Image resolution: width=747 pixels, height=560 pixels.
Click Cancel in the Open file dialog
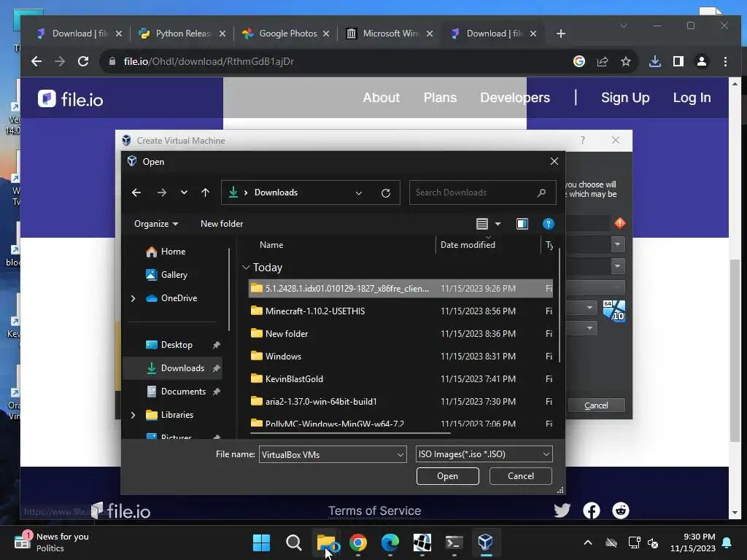click(520, 476)
